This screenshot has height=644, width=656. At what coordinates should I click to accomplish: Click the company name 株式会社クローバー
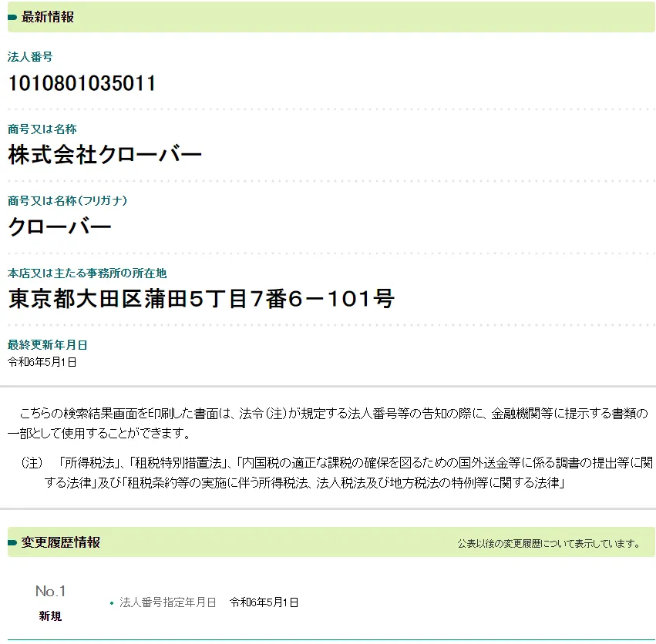coord(105,155)
